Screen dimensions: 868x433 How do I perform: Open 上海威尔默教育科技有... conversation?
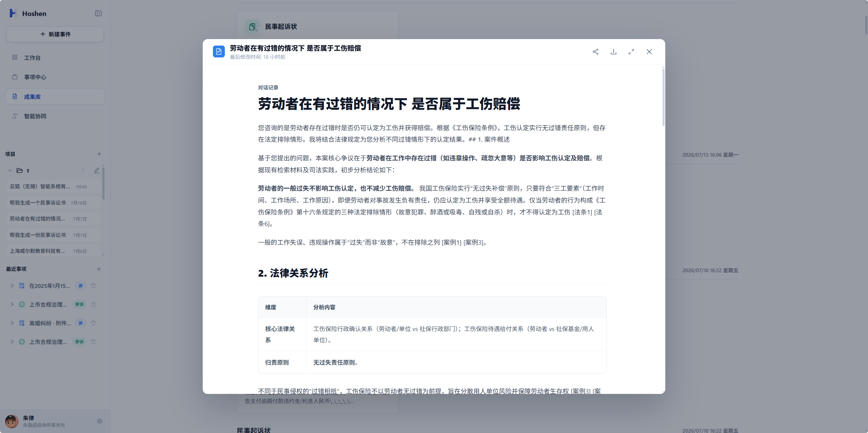tap(53, 251)
